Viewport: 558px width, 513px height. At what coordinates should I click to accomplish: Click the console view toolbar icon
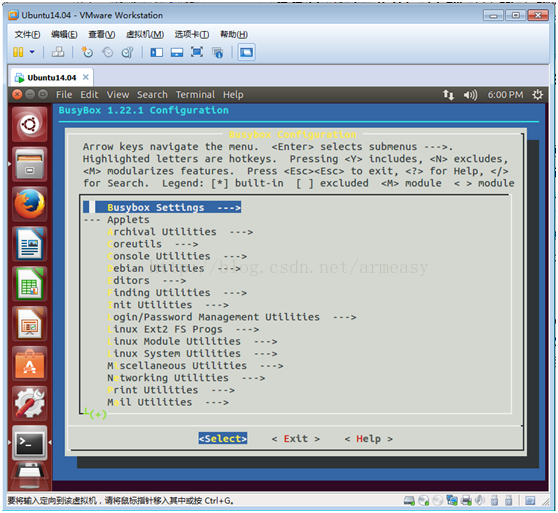[x=246, y=52]
